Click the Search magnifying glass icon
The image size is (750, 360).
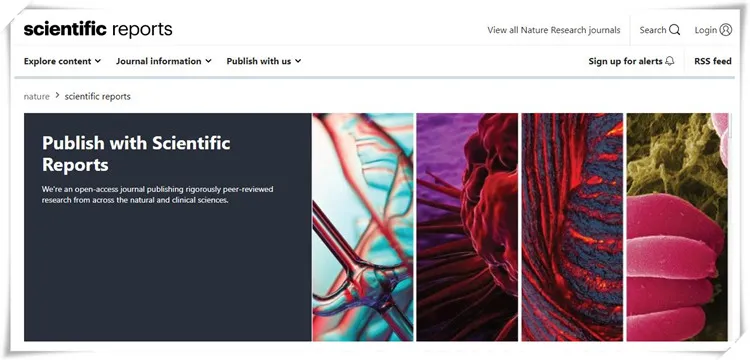pos(674,30)
